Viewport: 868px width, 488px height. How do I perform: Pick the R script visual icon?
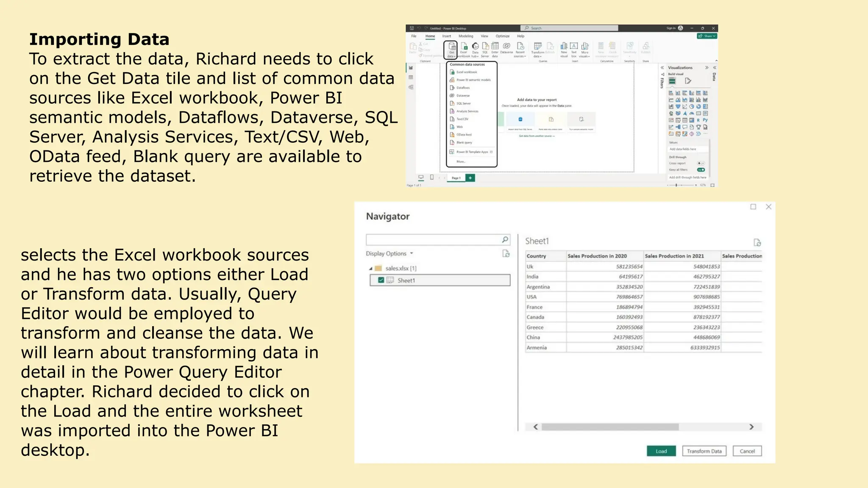pos(698,120)
